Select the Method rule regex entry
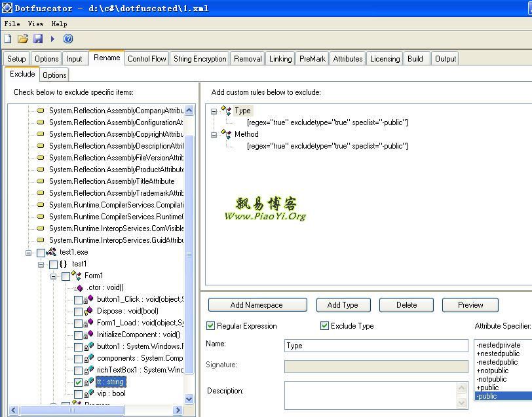The height and width of the screenshot is (417, 532). coord(328,146)
